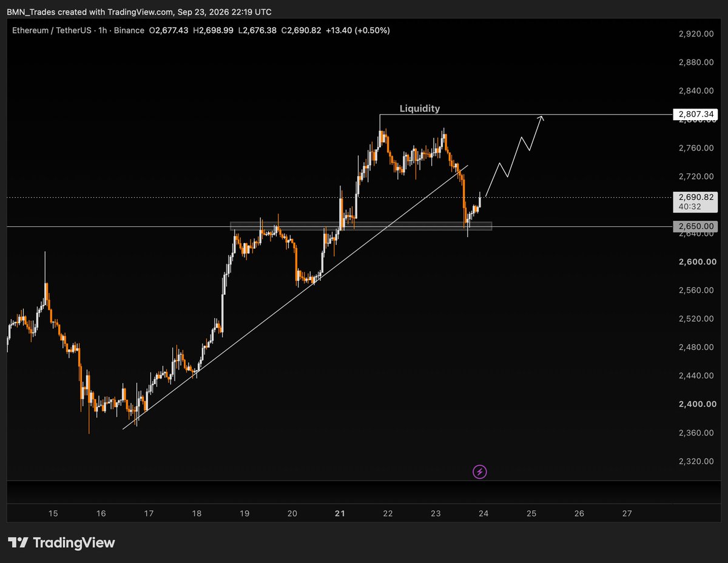Click the 2,840.00 price axis label
Viewport: 728px width, 563px height.
point(696,91)
